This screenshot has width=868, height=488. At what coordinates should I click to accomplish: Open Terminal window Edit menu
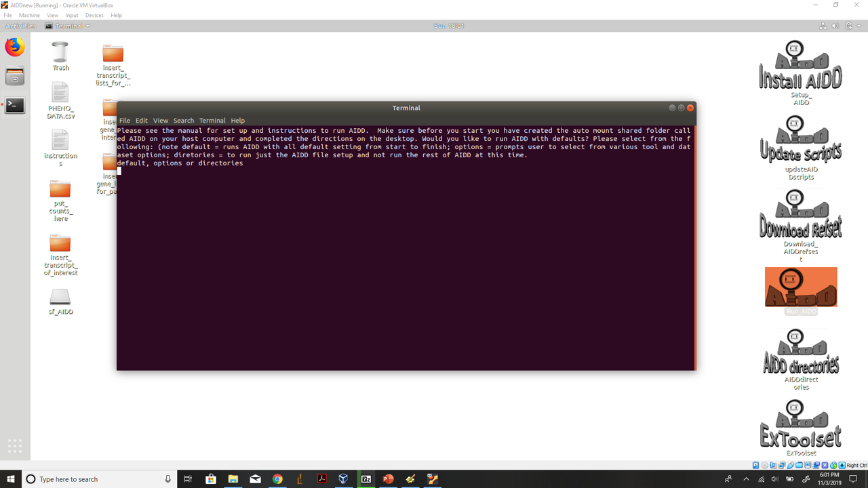pyautogui.click(x=141, y=121)
